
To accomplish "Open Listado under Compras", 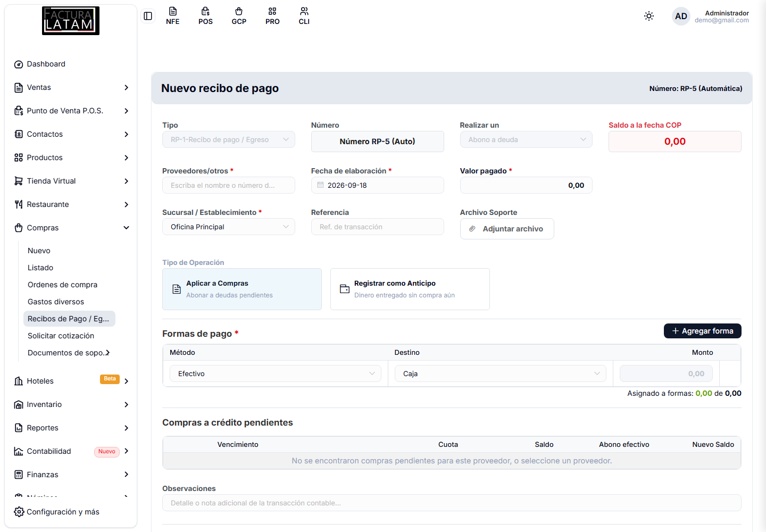I will [40, 268].
